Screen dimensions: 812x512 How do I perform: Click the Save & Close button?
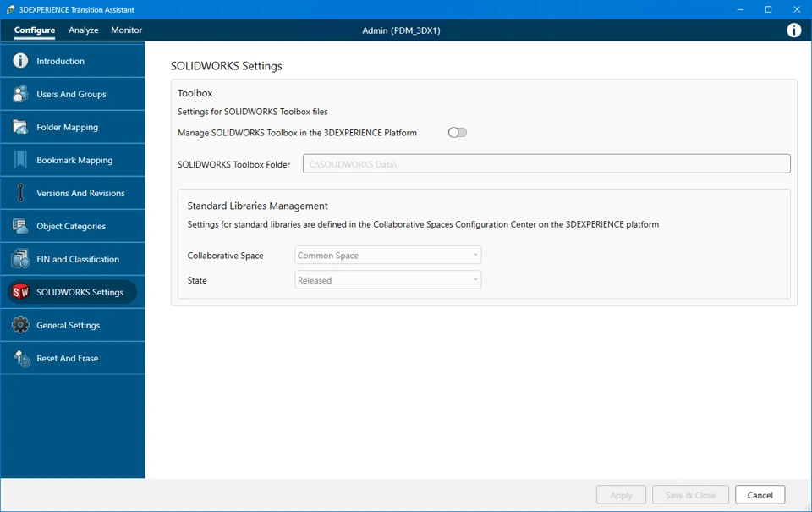pyautogui.click(x=690, y=495)
